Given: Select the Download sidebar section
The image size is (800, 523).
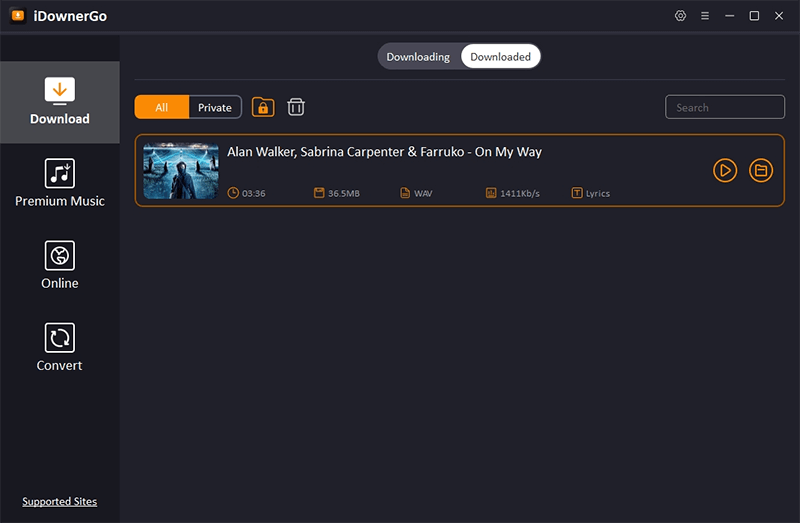Looking at the screenshot, I should tap(60, 101).
